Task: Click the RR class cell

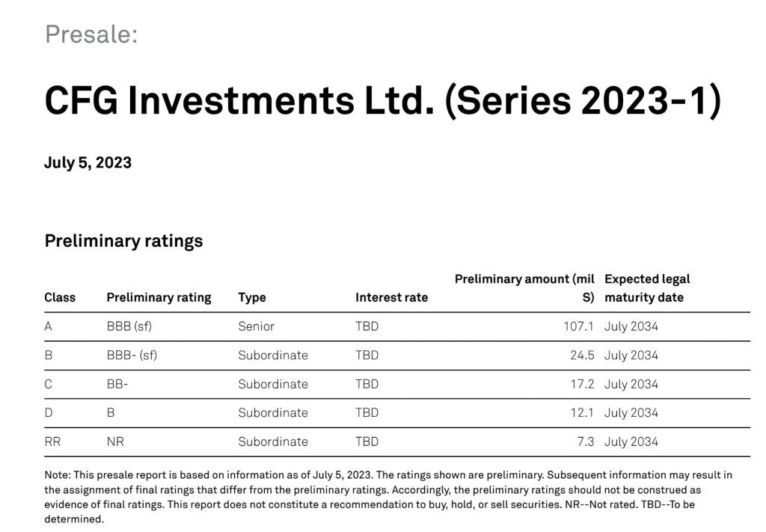Action: (x=52, y=441)
